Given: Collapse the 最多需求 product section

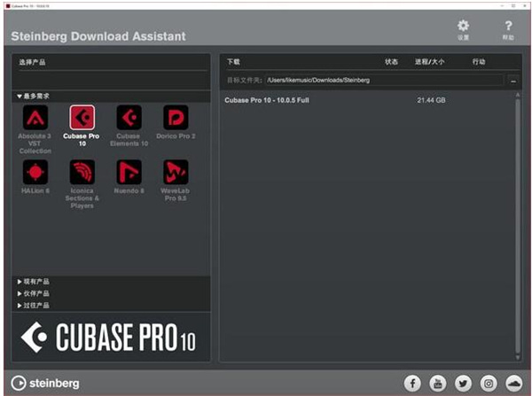Looking at the screenshot, I should coord(20,97).
